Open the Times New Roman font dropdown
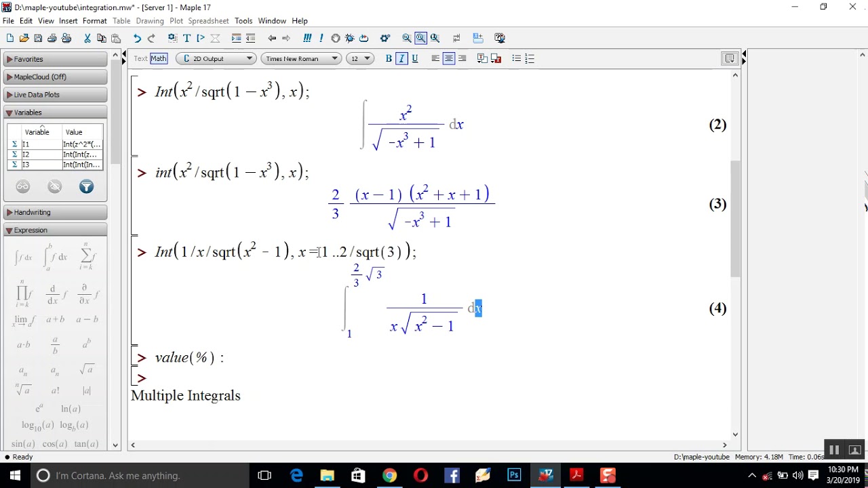The width and height of the screenshot is (868, 488). click(300, 59)
